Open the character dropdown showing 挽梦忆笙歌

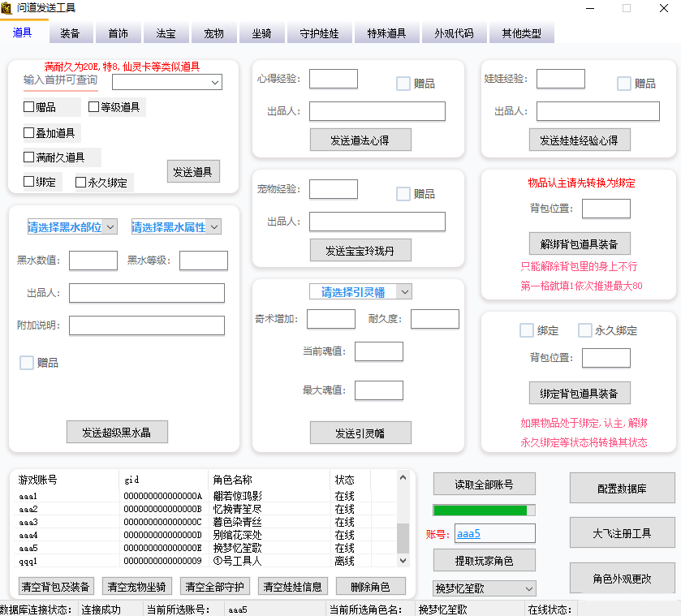click(x=484, y=588)
